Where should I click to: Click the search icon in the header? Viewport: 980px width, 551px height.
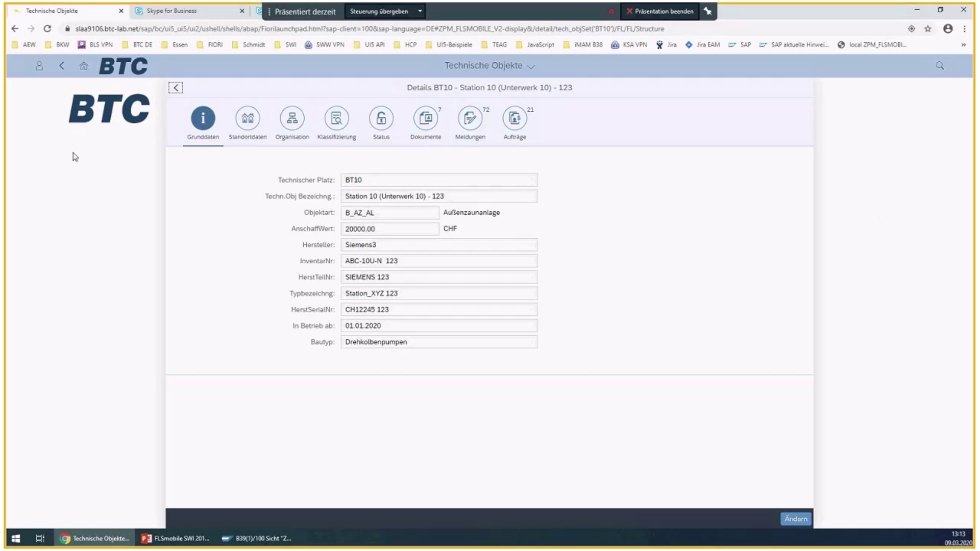[x=939, y=66]
